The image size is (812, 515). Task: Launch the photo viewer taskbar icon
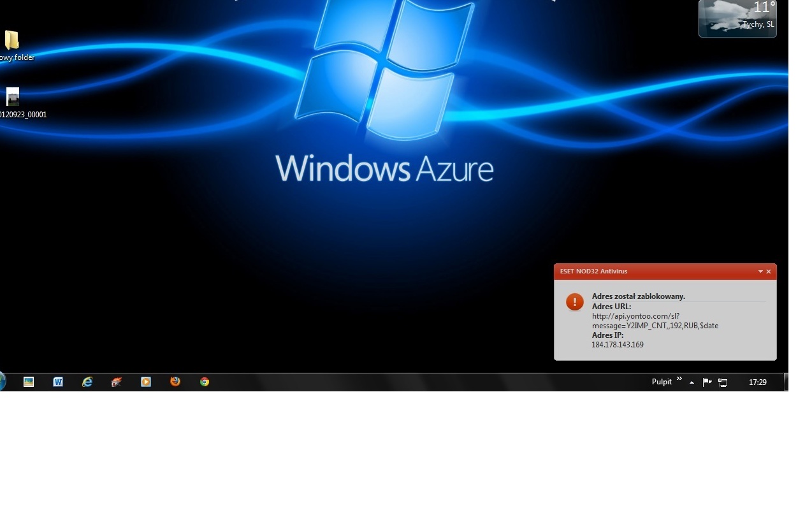tap(29, 382)
